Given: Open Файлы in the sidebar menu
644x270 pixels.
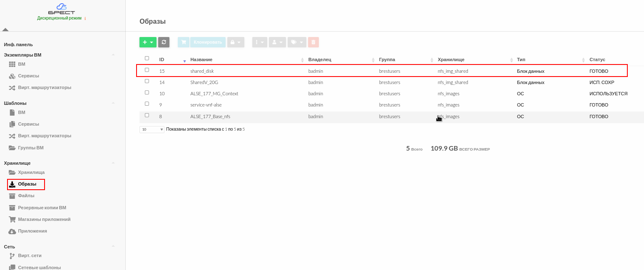Looking at the screenshot, I should click(26, 196).
